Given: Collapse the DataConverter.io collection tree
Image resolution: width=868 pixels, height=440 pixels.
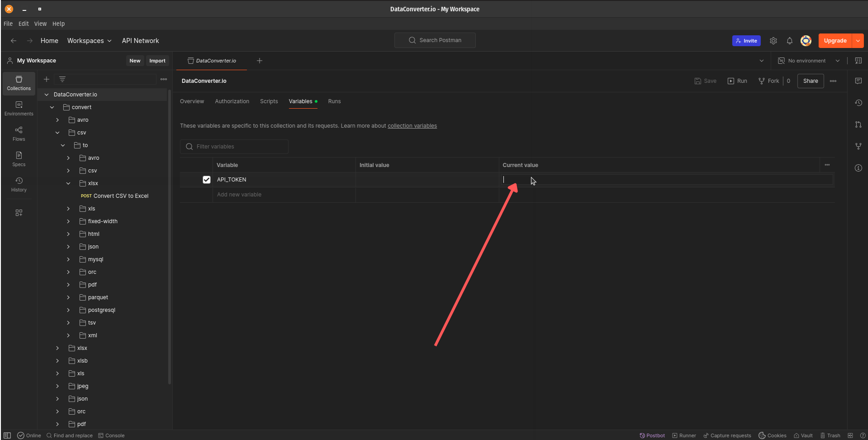Looking at the screenshot, I should (x=46, y=95).
